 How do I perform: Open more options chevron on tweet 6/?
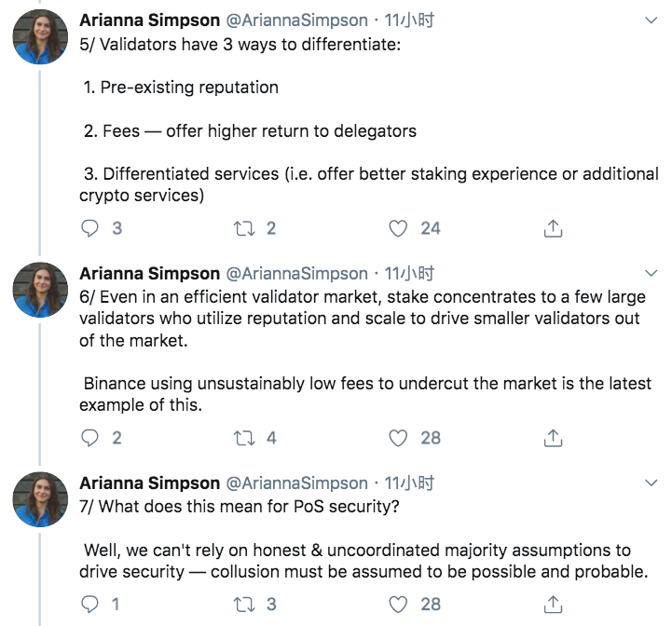(x=651, y=273)
